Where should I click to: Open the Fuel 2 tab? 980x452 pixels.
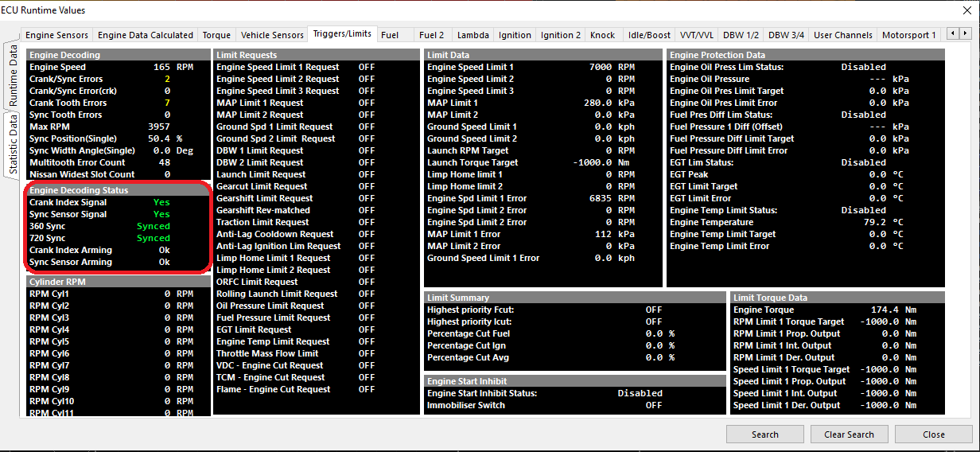[x=432, y=35]
